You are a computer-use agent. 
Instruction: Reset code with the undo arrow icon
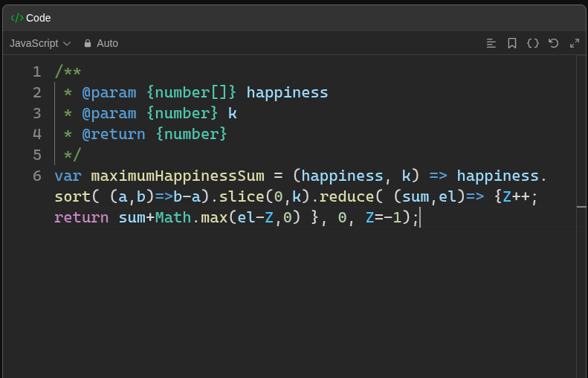click(x=554, y=44)
